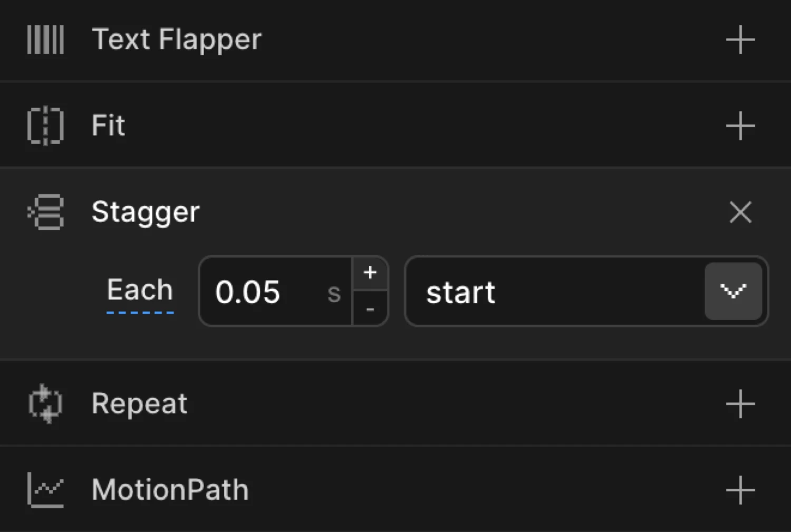Click the Fit effect icon

[45, 125]
